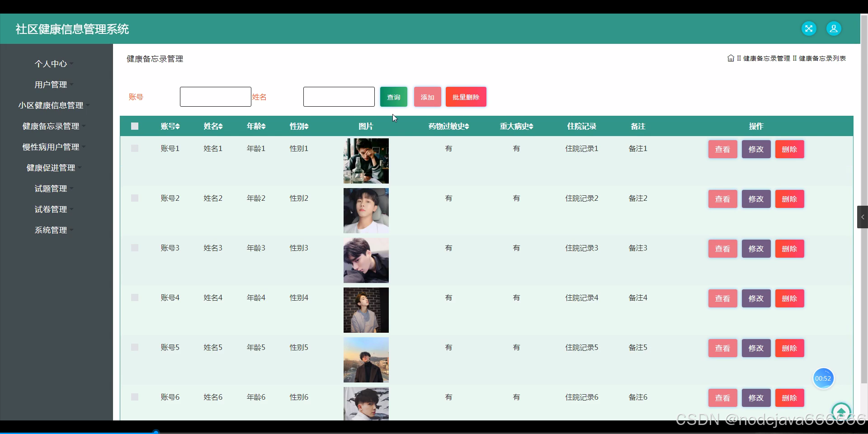The image size is (868, 434).
Task: Edit record 账号4 with 修改
Action: (756, 298)
